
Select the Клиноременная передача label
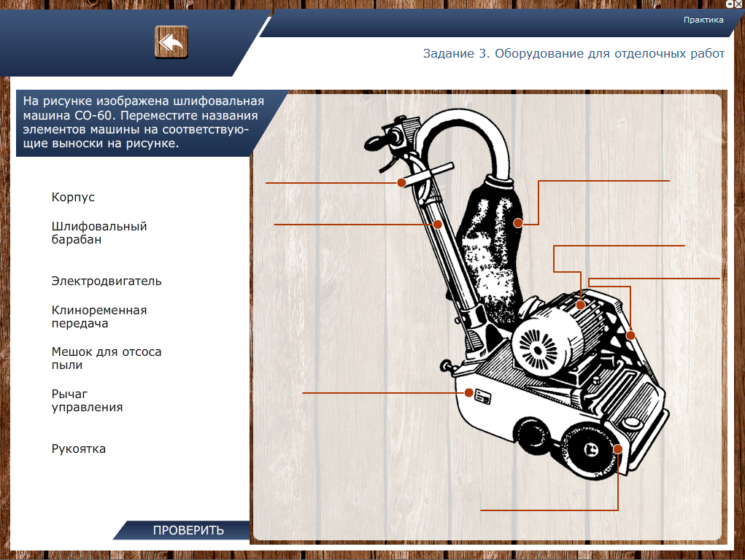pos(99,316)
